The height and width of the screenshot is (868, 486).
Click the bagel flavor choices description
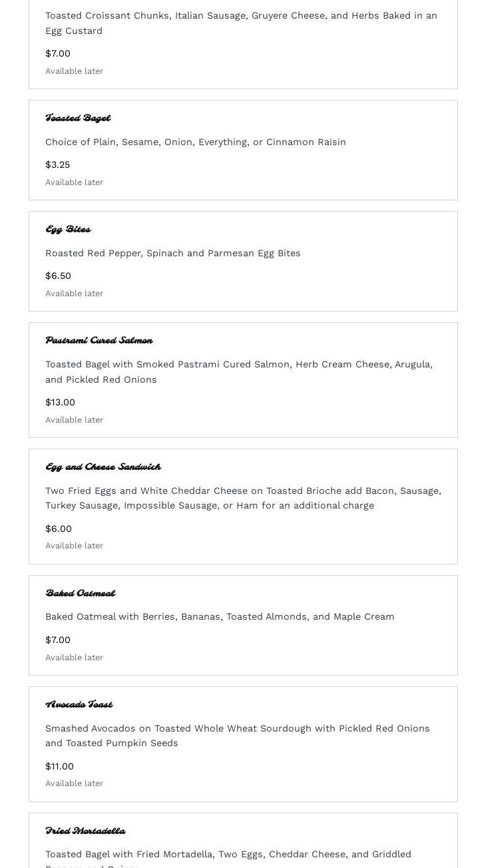coord(195,142)
